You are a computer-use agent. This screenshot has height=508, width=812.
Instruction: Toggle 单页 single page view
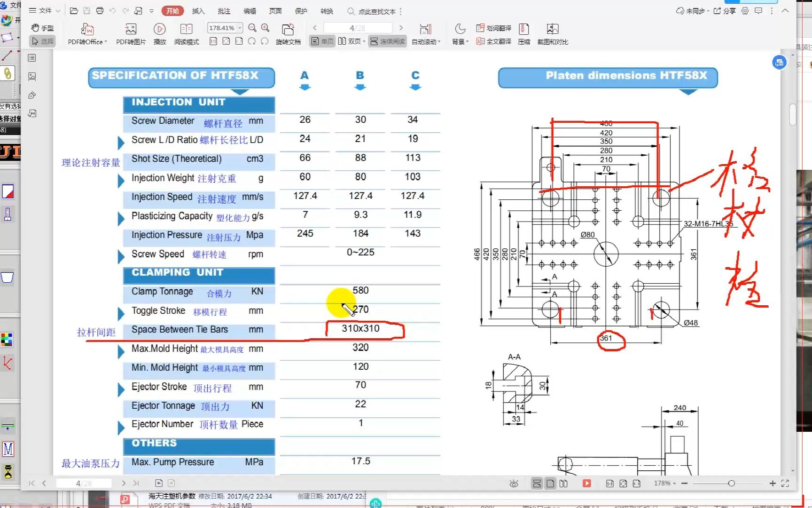click(x=321, y=41)
